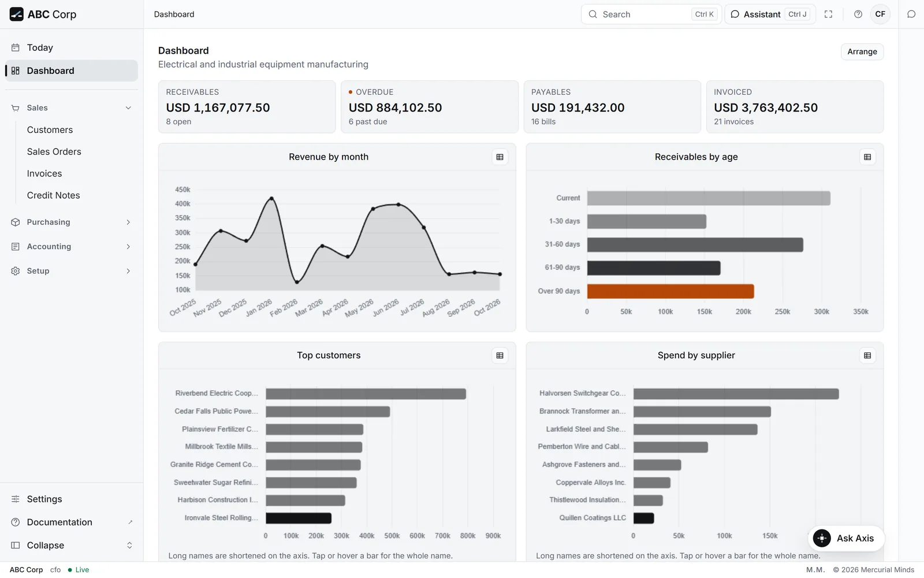Click the Documentation help icon in sidebar
The image size is (924, 578).
point(16,523)
